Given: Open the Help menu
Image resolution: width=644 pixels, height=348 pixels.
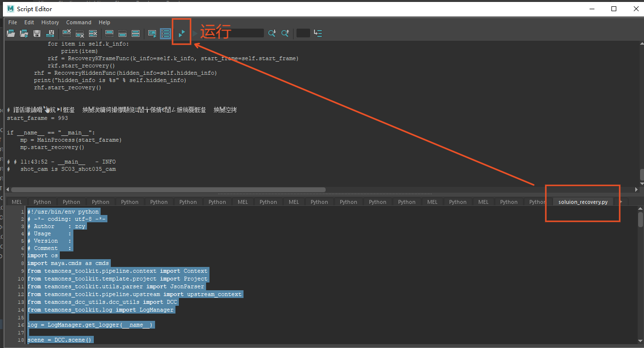Looking at the screenshot, I should pyautogui.click(x=104, y=22).
